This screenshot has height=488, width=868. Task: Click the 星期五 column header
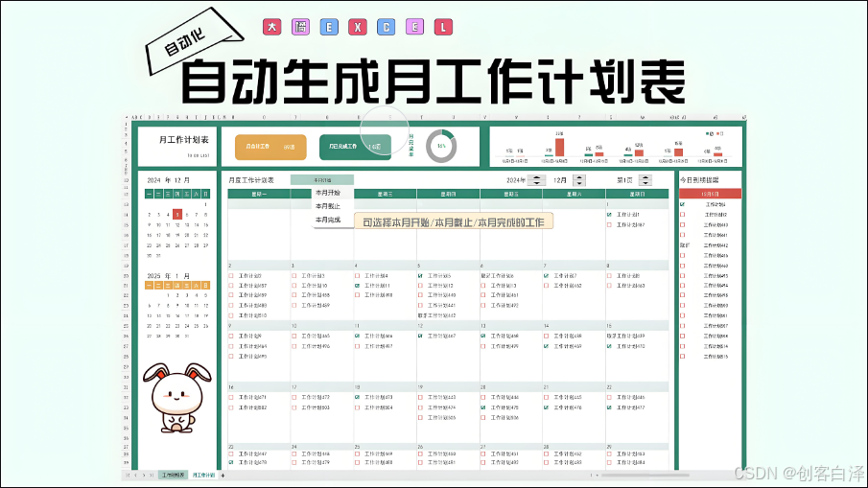pos(511,194)
